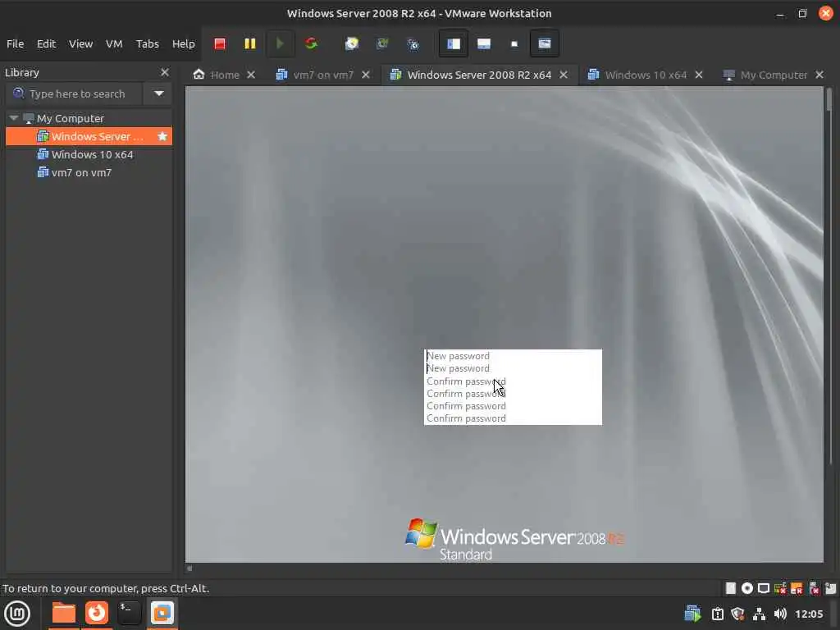The width and height of the screenshot is (840, 630).
Task: Open the File menu
Action: point(15,44)
